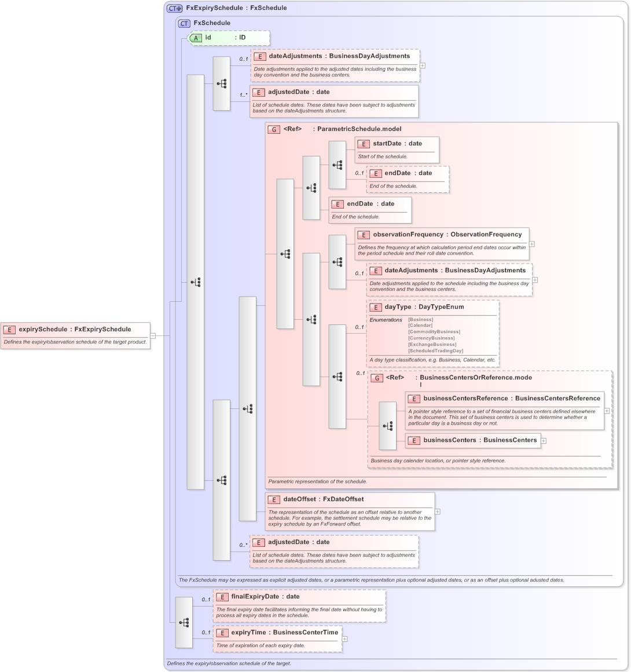
Task: Click compositor icon joining startDate and optional endDate
Action: point(337,165)
